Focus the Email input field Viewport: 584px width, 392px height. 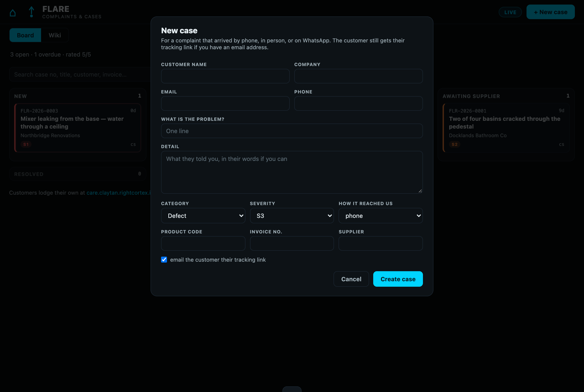(225, 103)
